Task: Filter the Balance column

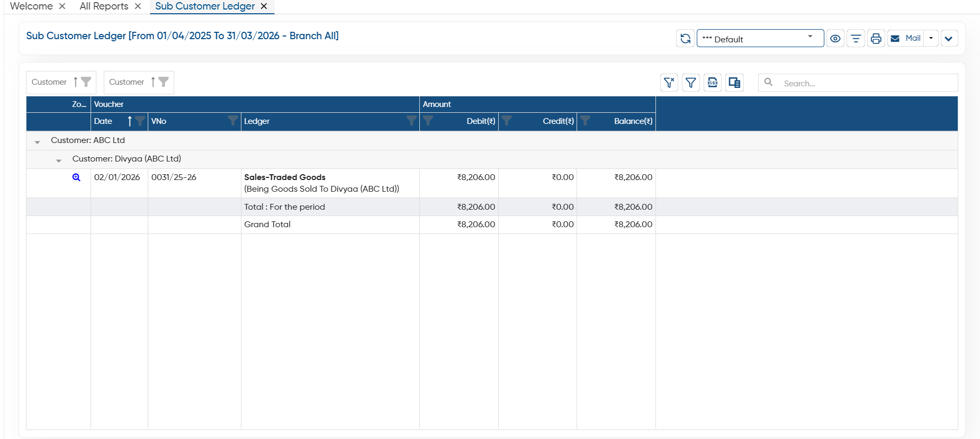Action: 585,121
